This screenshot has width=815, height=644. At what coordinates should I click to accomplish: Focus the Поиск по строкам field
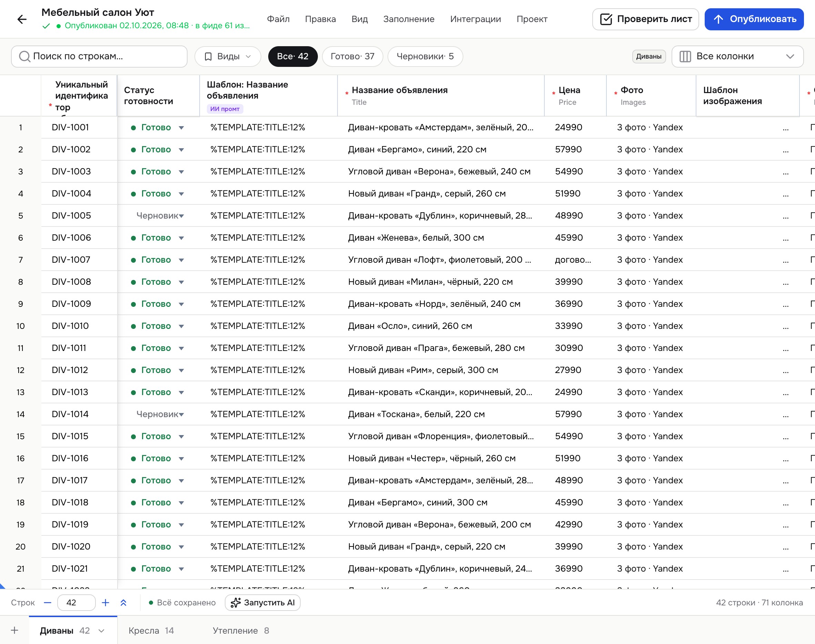pos(99,57)
